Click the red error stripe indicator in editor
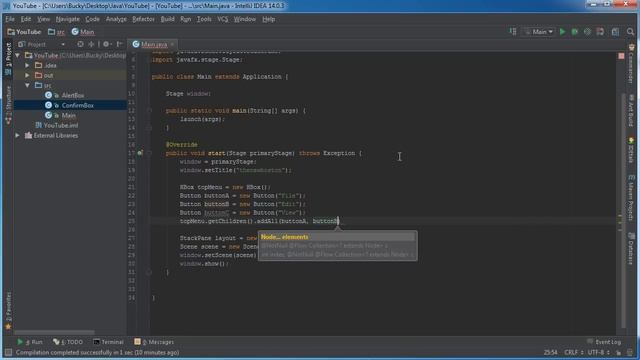 (x=621, y=56)
